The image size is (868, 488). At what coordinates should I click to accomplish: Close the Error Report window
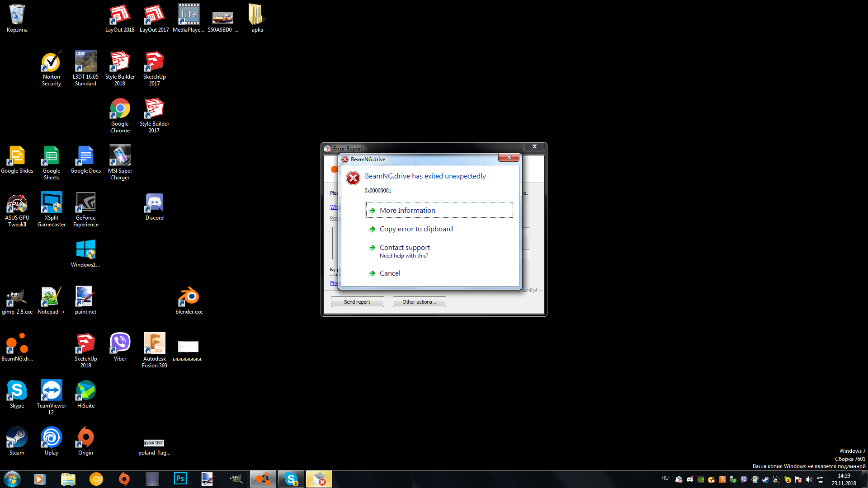(534, 146)
